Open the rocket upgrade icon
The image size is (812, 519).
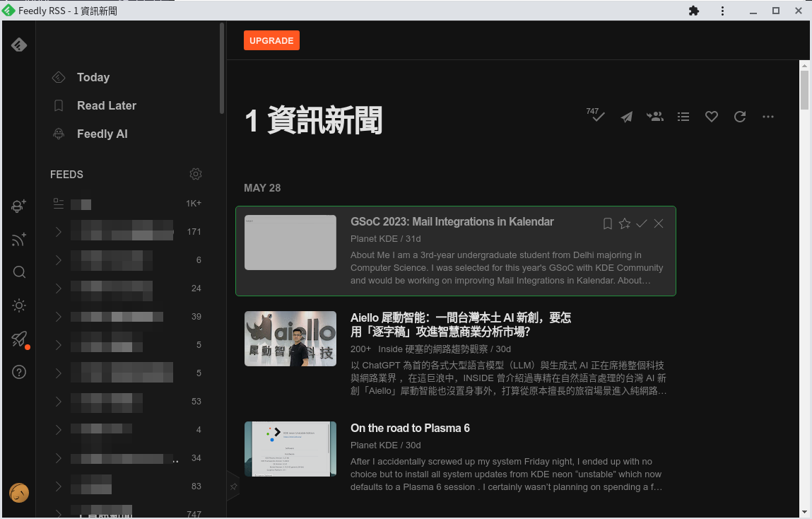[x=19, y=339]
